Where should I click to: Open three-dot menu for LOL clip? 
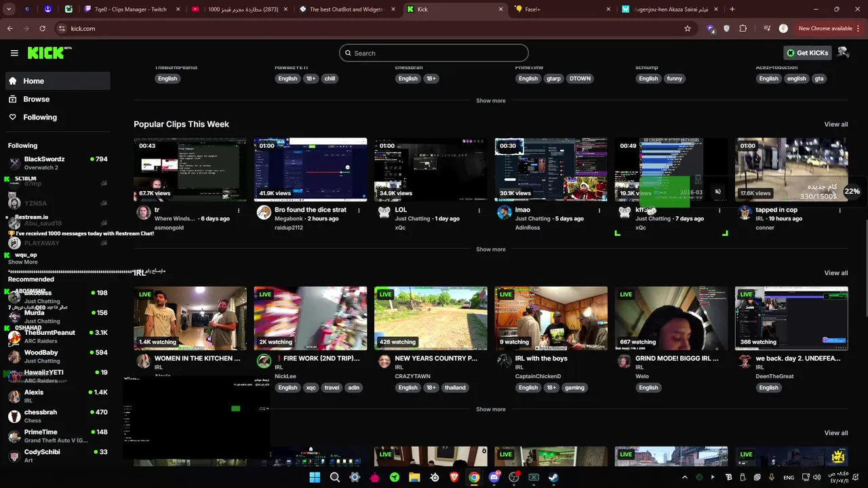pyautogui.click(x=479, y=211)
